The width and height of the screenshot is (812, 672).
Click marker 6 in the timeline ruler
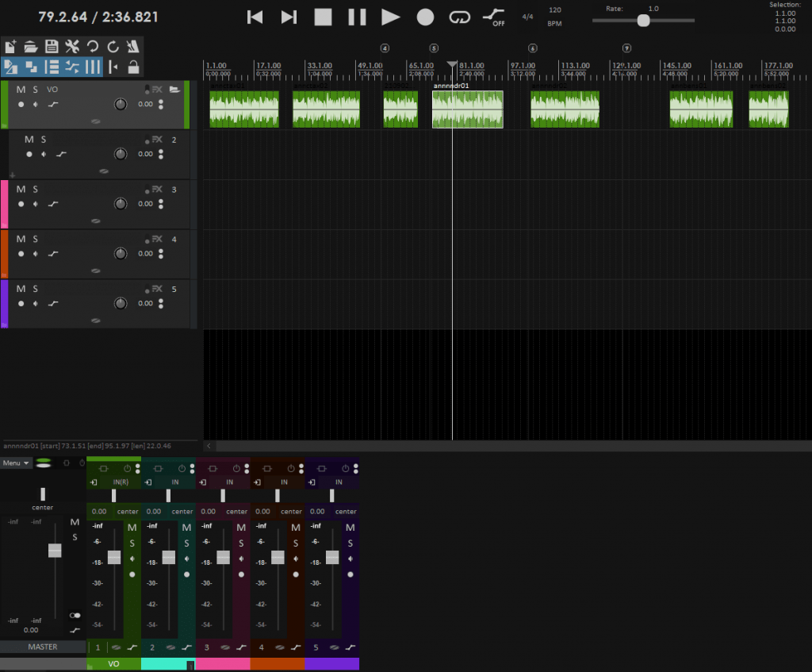(532, 48)
